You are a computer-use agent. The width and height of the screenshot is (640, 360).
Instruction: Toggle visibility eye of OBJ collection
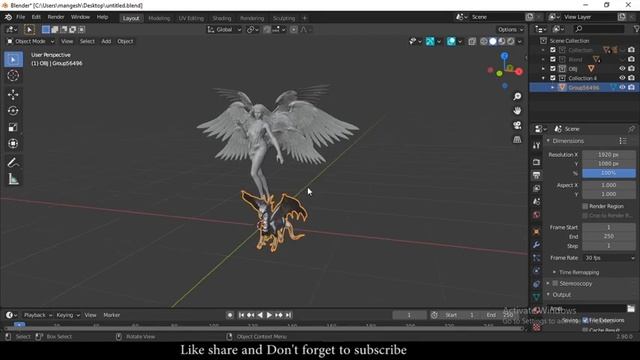622,69
